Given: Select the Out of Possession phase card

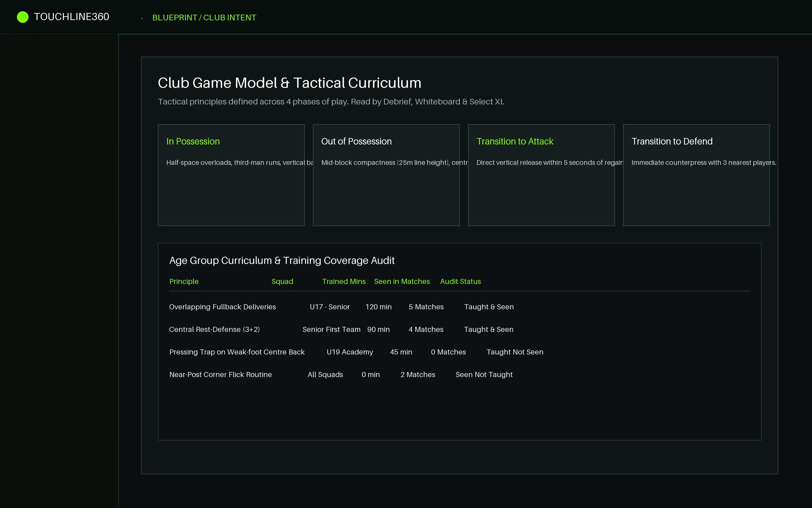Looking at the screenshot, I should click(x=386, y=175).
